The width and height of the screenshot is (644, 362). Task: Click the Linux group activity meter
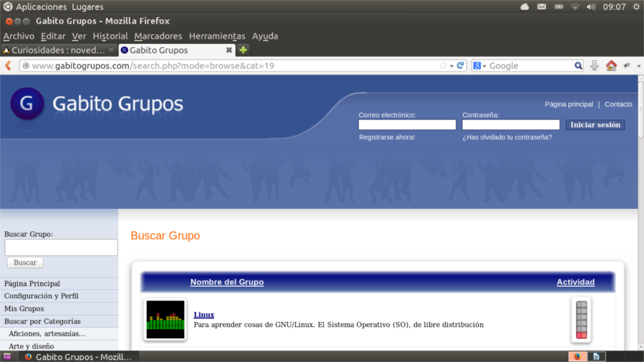point(581,320)
